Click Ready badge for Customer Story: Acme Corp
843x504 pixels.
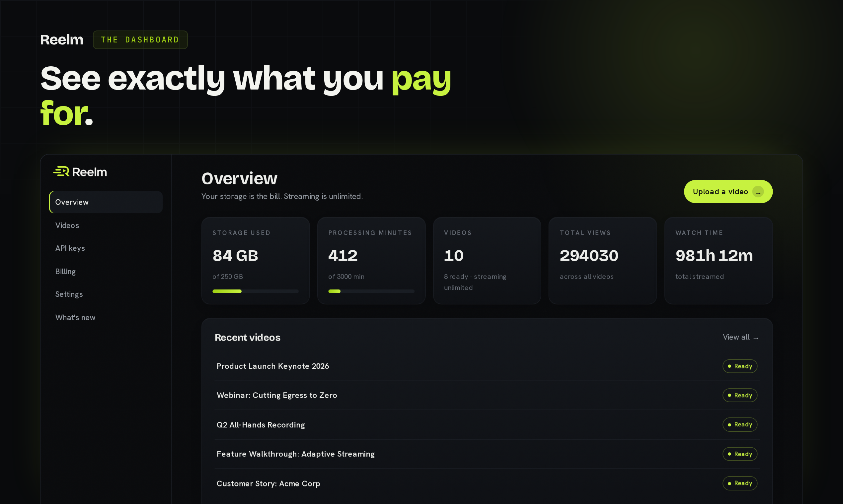(740, 483)
